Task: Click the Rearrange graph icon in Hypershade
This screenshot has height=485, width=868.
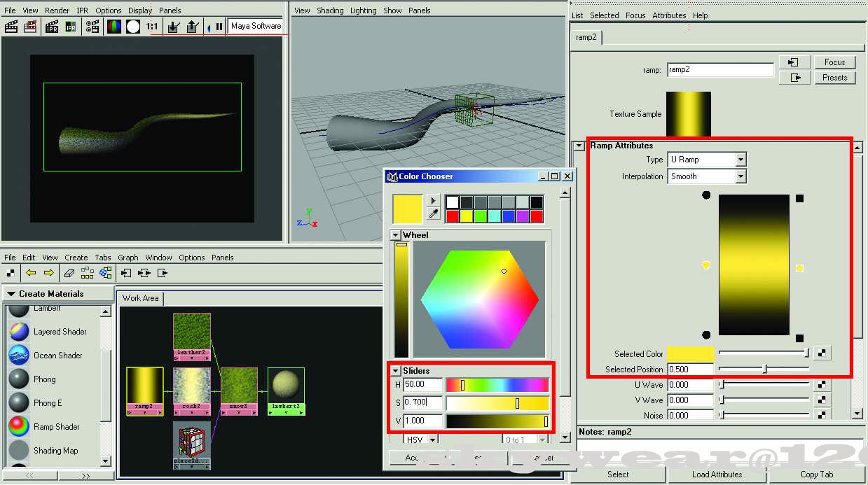Action: 87,273
